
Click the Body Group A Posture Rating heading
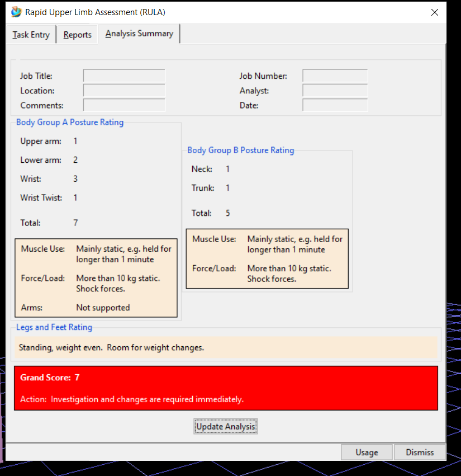pyautogui.click(x=70, y=122)
